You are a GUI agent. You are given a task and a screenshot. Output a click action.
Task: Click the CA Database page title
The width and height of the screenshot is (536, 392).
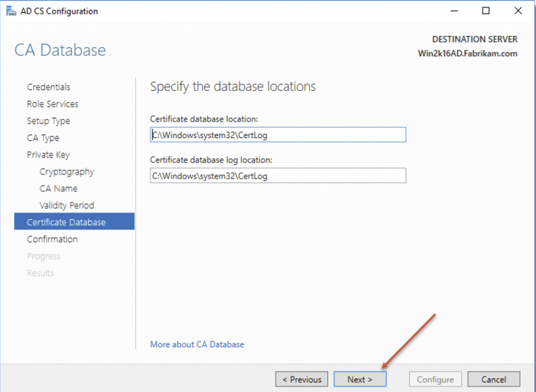(60, 50)
